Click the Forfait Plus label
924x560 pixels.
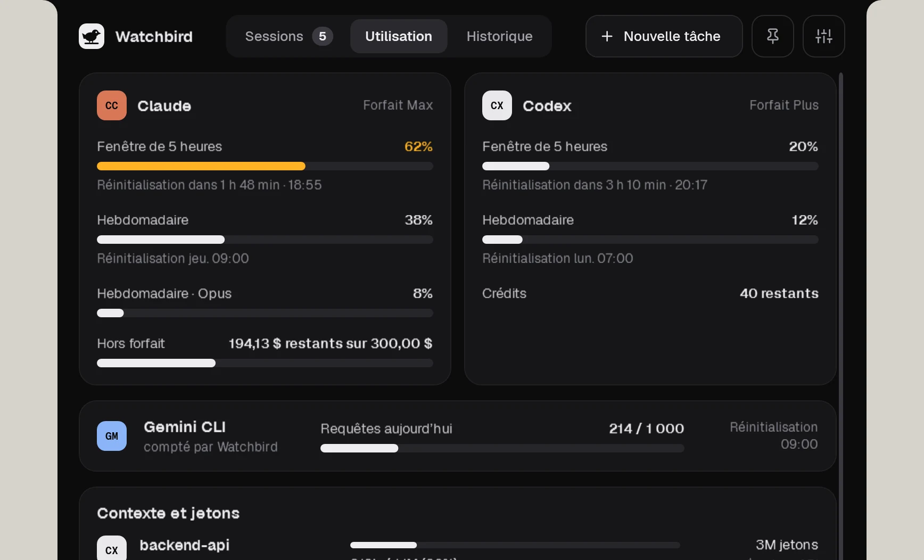pyautogui.click(x=784, y=105)
